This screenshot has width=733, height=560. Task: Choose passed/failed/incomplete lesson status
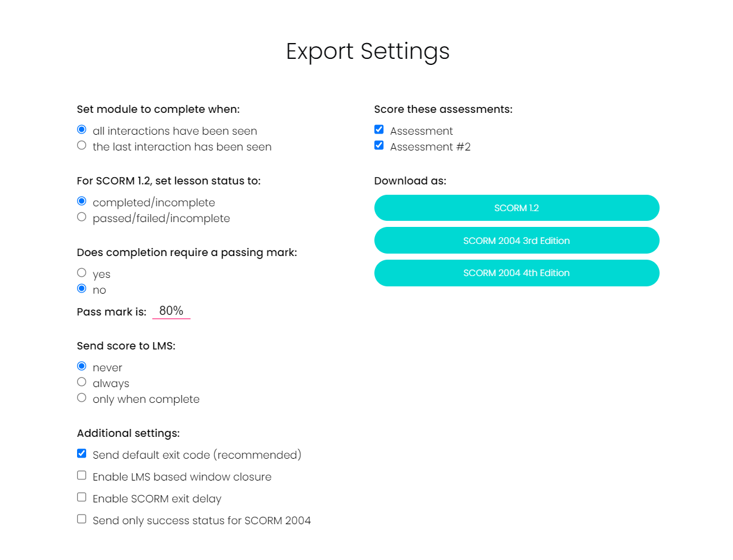[82, 217]
